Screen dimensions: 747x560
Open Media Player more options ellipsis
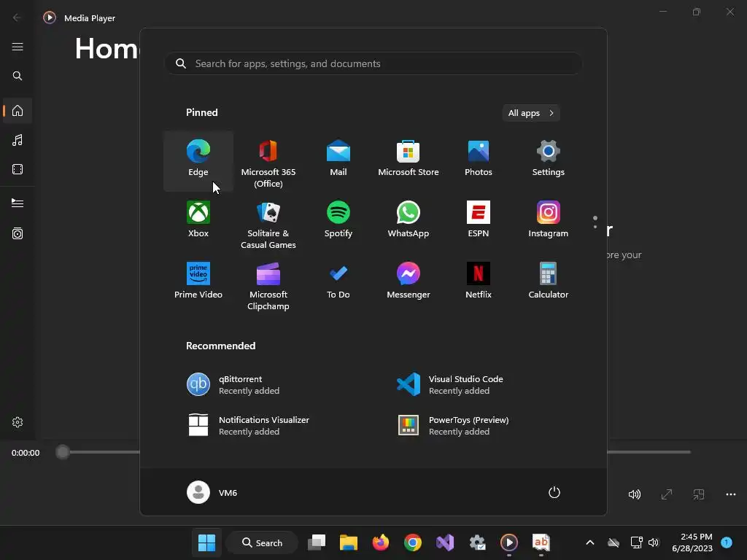tap(731, 494)
